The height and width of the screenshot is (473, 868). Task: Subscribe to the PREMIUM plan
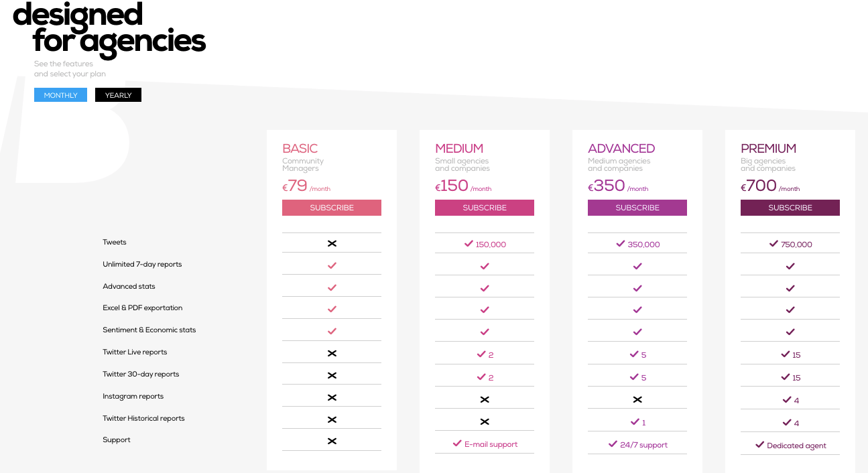(790, 208)
